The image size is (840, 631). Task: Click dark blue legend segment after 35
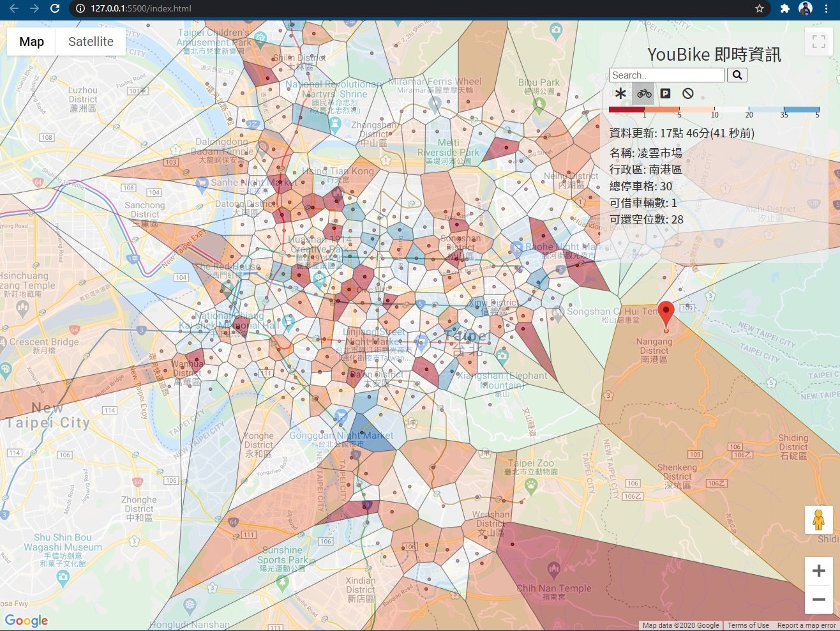pyautogui.click(x=802, y=109)
